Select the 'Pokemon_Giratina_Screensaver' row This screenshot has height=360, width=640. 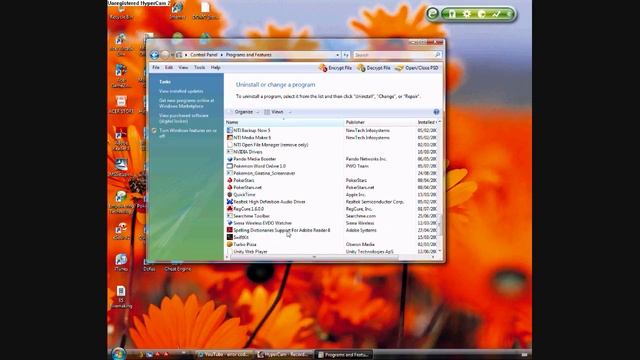(x=331, y=173)
